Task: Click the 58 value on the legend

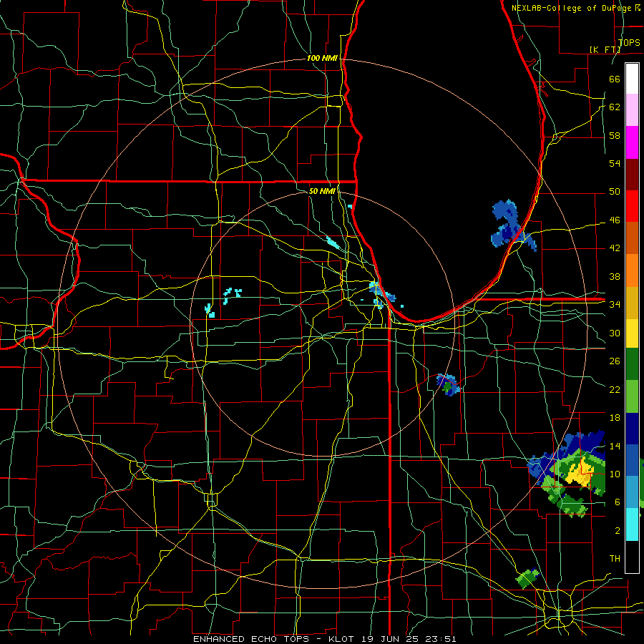Action: (x=615, y=135)
